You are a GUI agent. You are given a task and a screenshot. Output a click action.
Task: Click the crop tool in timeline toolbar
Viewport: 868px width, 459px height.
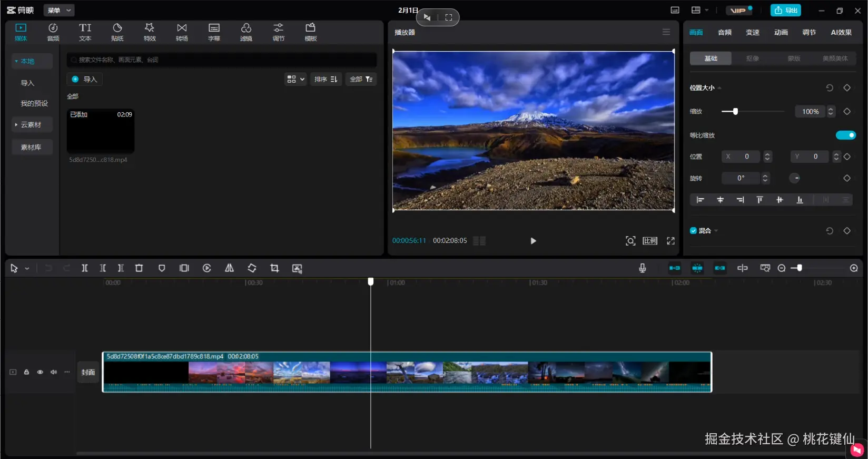click(274, 268)
